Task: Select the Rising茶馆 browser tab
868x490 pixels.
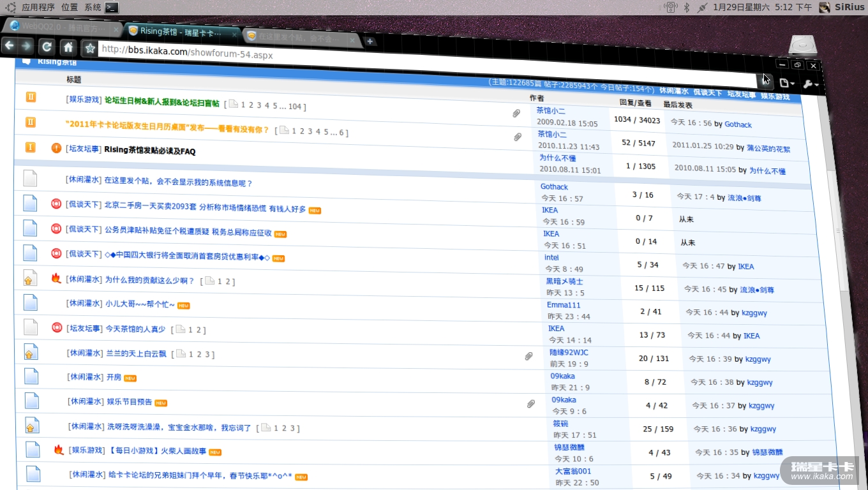Action: [x=182, y=31]
